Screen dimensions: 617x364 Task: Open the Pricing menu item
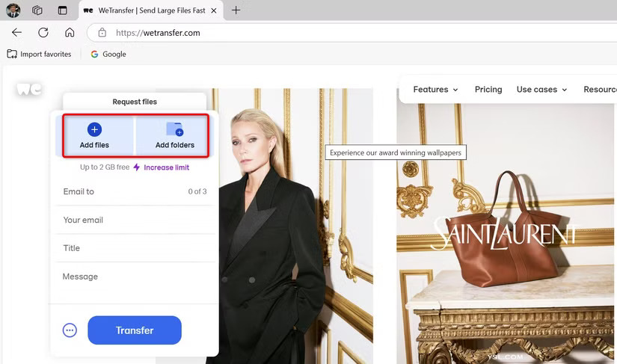tap(488, 89)
